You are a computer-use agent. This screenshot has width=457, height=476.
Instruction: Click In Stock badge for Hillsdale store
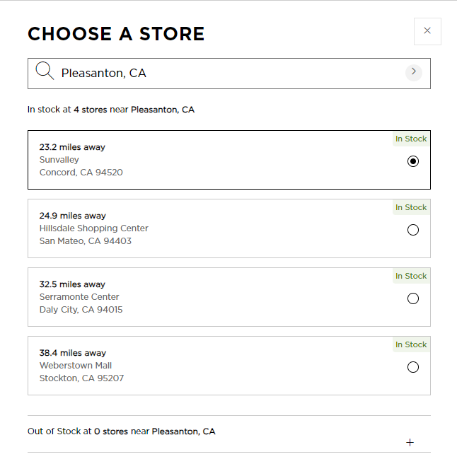coord(411,208)
